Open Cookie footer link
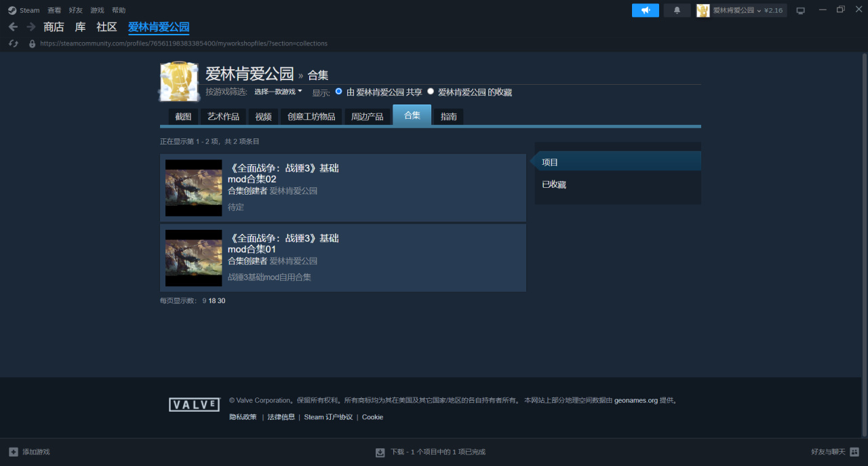 (372, 417)
